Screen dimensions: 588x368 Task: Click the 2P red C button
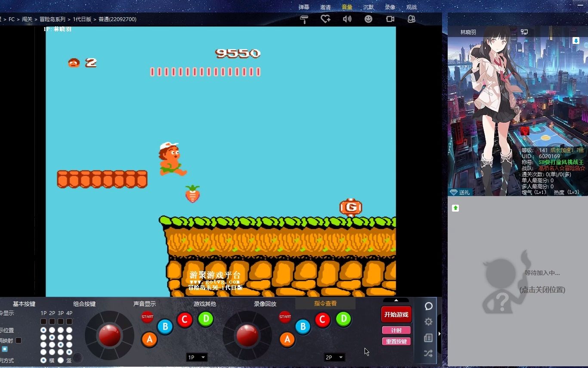(322, 320)
